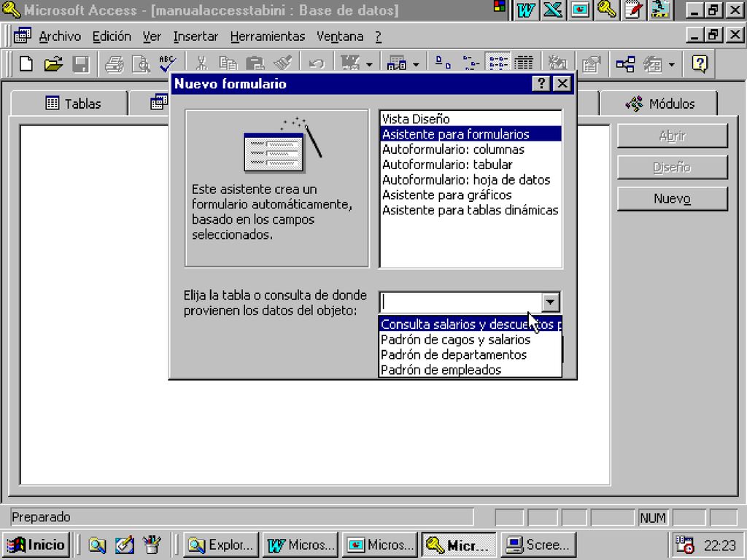The width and height of the screenshot is (747, 560).
Task: Select Autoformulario: tabular
Action: 471,165
